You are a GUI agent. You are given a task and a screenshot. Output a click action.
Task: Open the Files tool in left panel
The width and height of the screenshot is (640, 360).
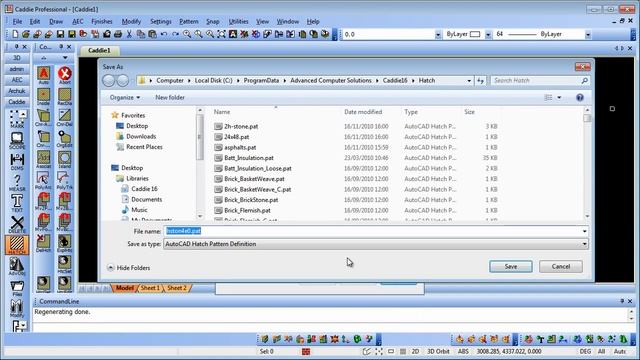pyautogui.click(x=17, y=288)
